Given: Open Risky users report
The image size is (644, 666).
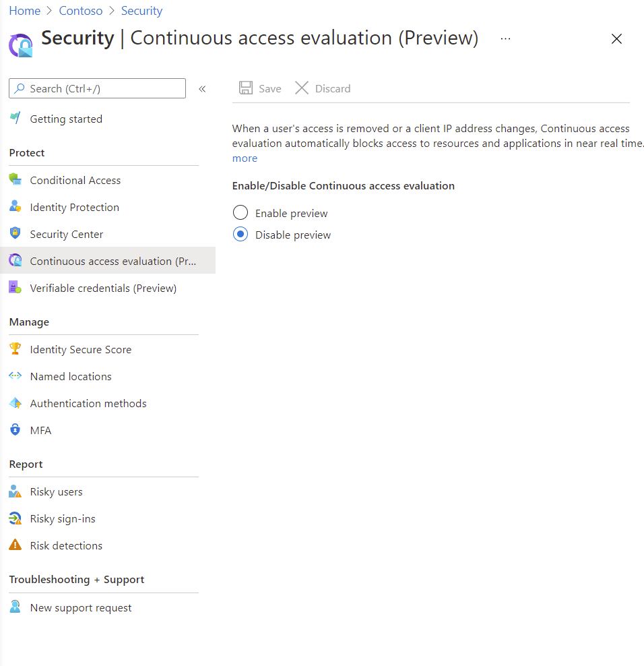Looking at the screenshot, I should [x=56, y=491].
